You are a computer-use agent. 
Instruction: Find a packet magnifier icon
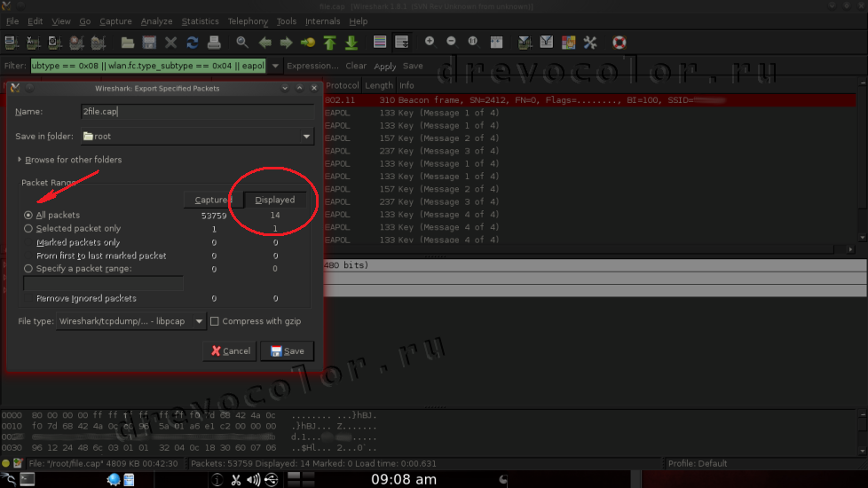(x=242, y=42)
